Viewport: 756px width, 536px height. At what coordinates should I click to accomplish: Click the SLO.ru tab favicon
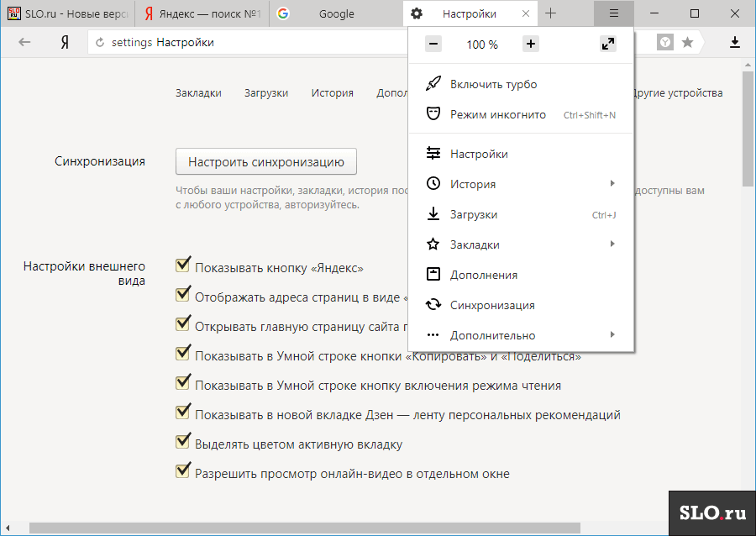pos(14,13)
